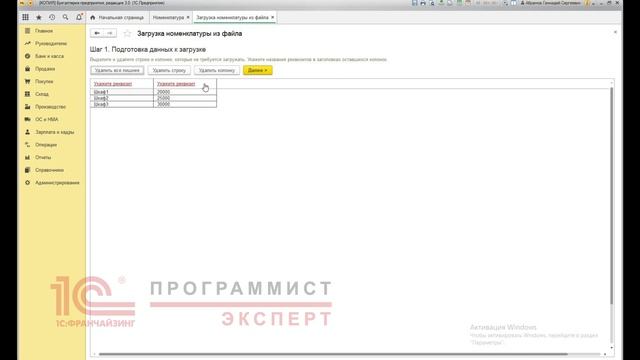The height and width of the screenshot is (360, 640).
Task: Select the Шкаф2 cell
Action: pos(122,98)
